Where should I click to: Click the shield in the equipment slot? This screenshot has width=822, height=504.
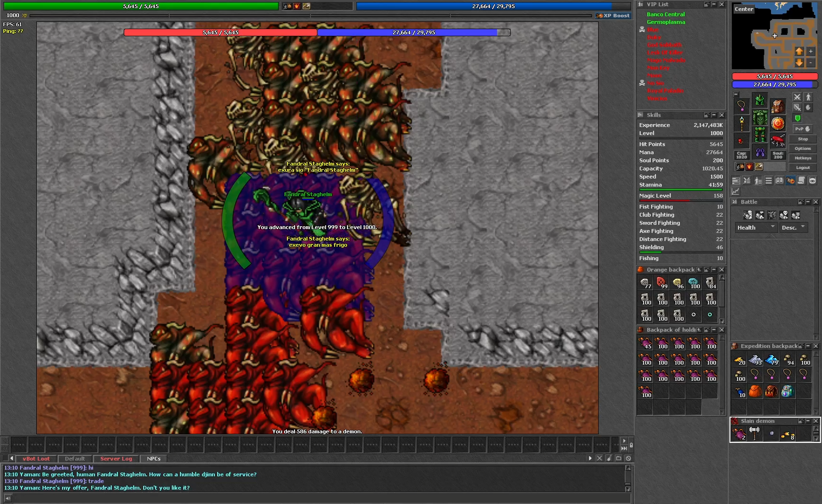pos(778,124)
